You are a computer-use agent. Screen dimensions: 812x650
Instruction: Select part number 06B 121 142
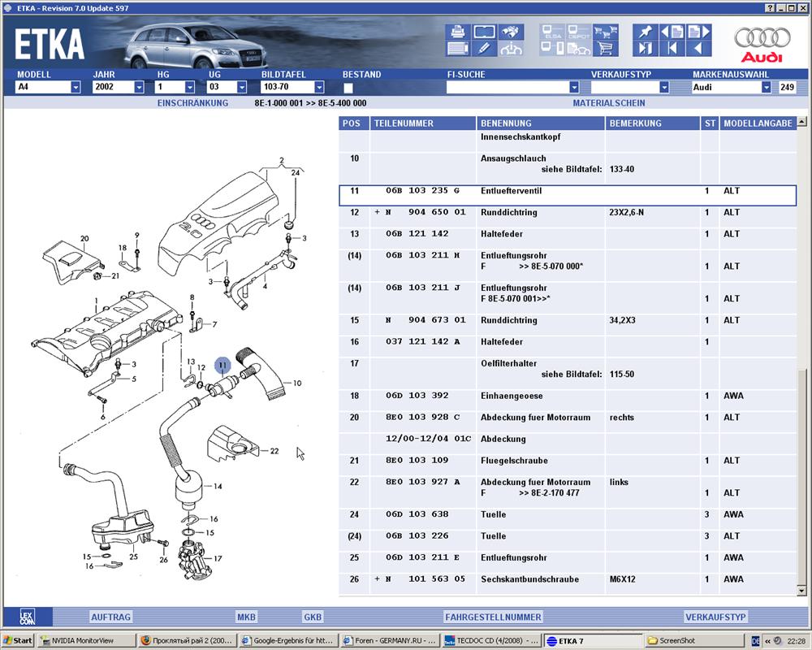pos(417,234)
